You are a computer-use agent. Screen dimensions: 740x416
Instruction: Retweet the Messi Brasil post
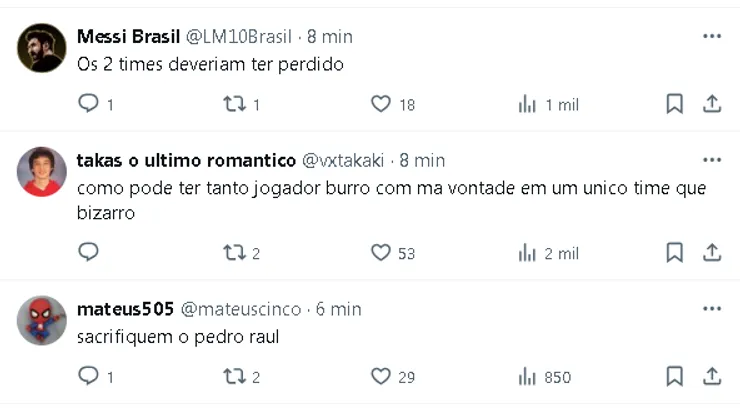(234, 104)
